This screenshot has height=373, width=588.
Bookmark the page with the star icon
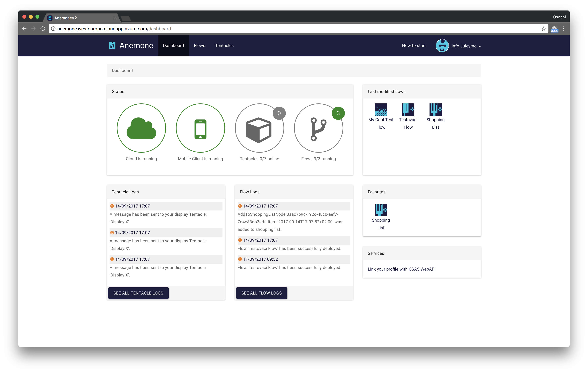543,29
